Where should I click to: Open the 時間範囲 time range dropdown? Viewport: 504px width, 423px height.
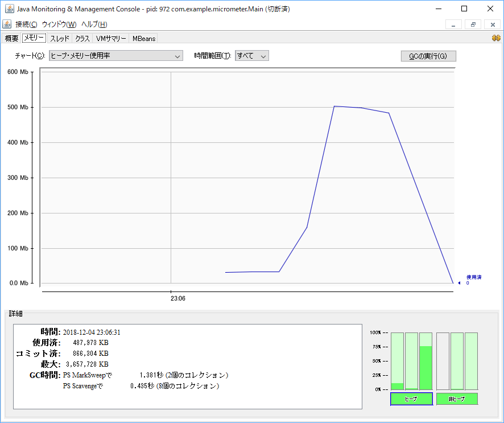[251, 56]
